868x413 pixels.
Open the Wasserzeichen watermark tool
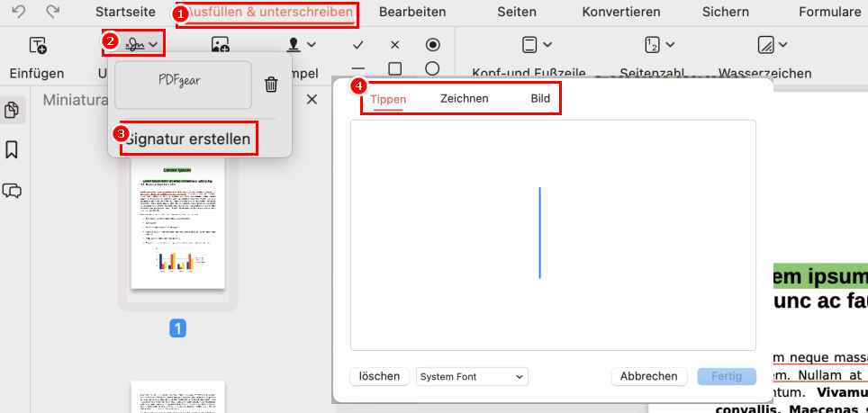tap(773, 45)
